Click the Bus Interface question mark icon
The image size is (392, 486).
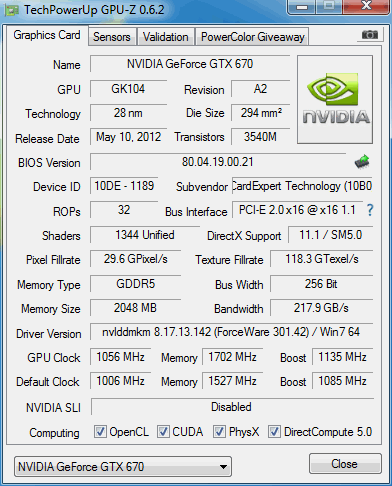point(370,210)
